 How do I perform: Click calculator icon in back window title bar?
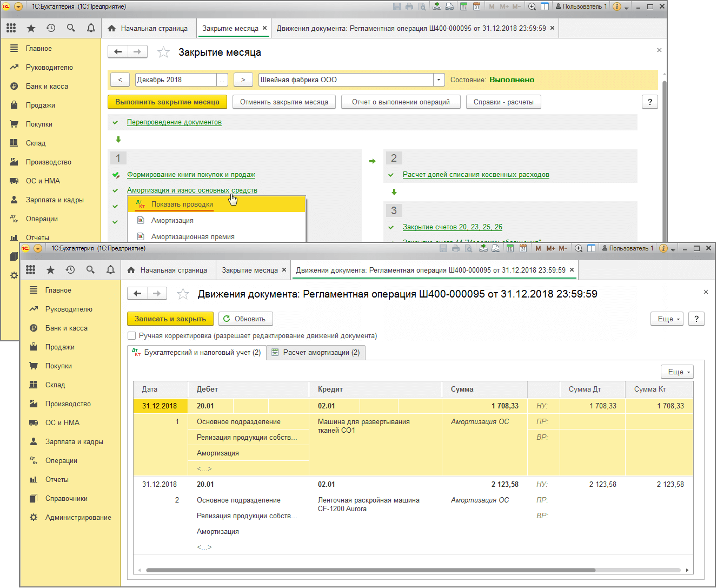(x=463, y=6)
